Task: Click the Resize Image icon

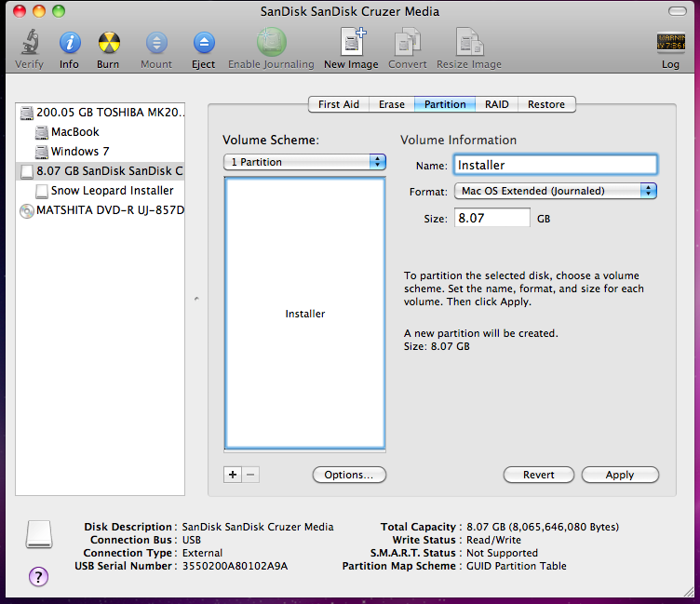Action: (469, 42)
